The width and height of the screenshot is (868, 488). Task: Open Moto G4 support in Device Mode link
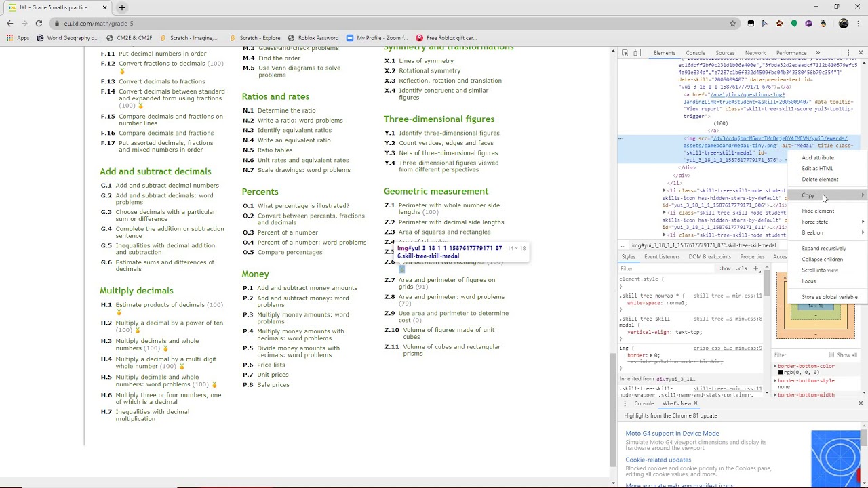672,434
